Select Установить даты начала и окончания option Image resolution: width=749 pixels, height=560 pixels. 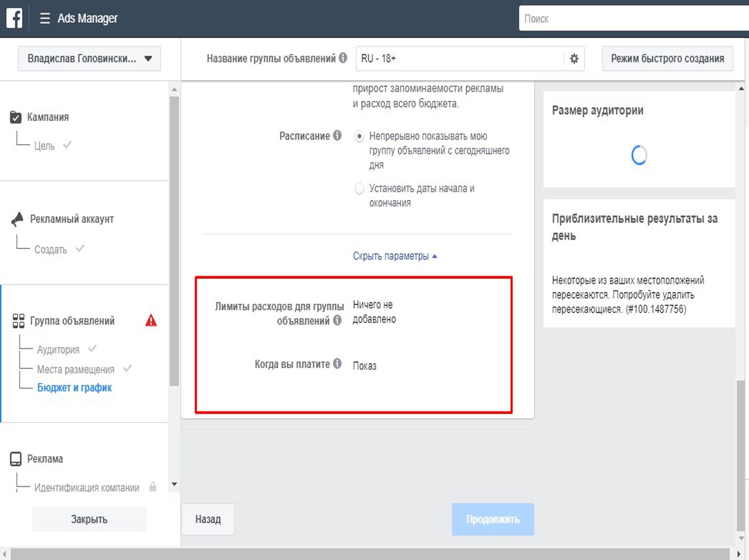pyautogui.click(x=359, y=189)
